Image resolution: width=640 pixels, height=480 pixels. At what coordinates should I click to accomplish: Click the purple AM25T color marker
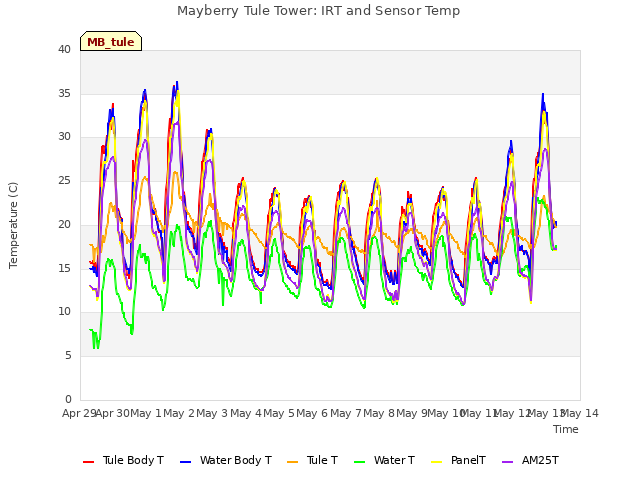pyautogui.click(x=507, y=462)
